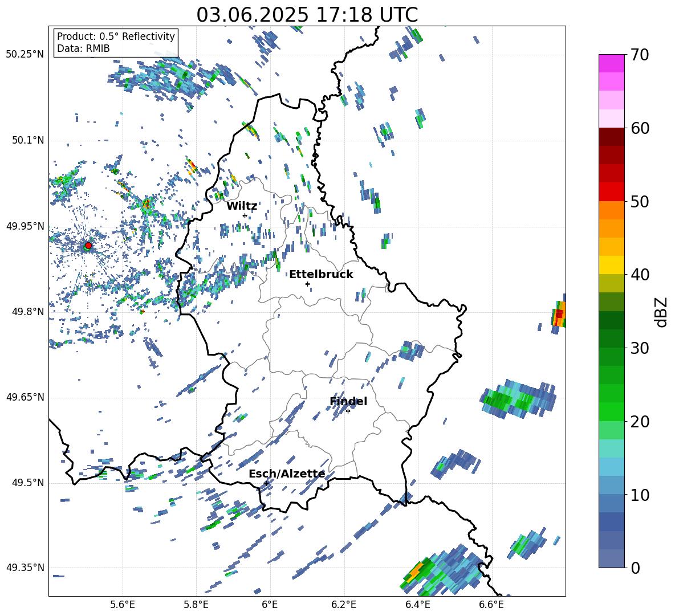
Task: Click the dark blue swatch below 10 dBZ
Action: [611, 521]
